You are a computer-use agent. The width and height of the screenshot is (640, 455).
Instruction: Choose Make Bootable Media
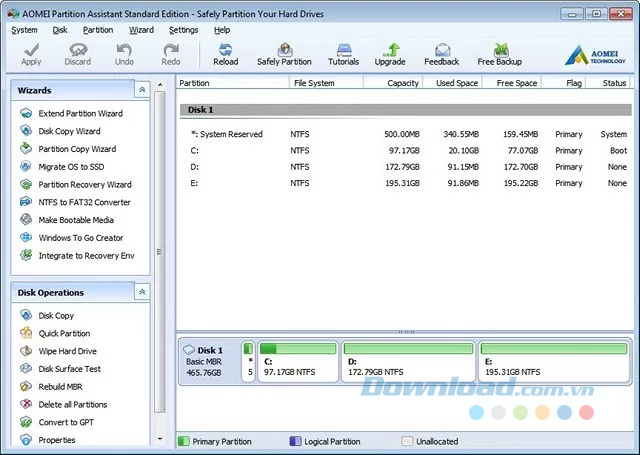click(x=67, y=220)
